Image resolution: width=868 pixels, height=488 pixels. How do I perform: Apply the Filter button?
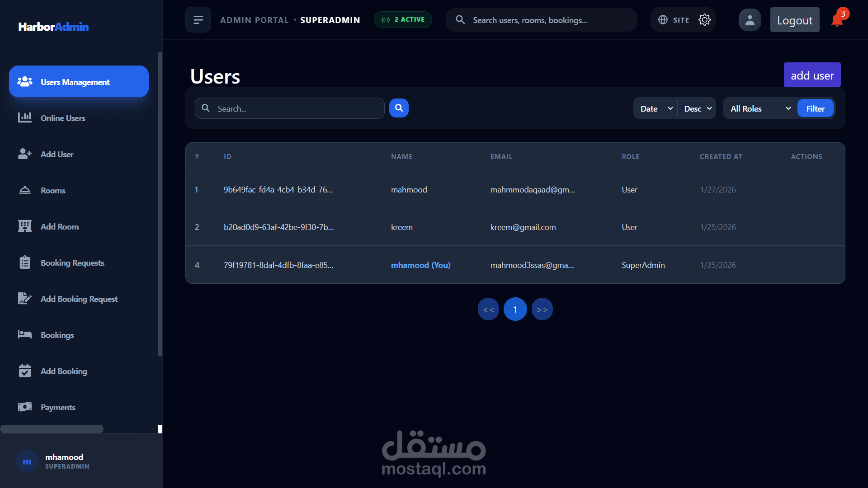point(815,108)
